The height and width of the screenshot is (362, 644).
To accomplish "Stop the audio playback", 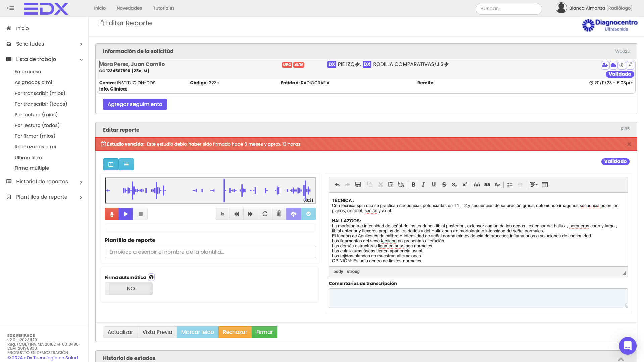I will click(x=141, y=214).
